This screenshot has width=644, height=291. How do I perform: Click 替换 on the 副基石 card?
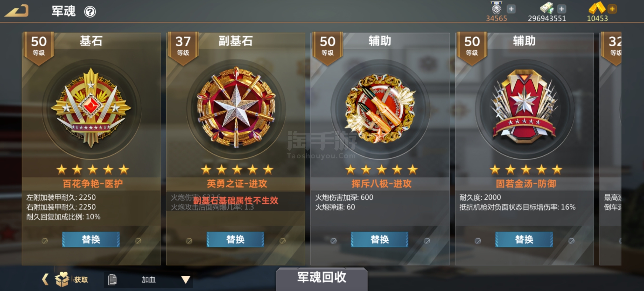(235, 239)
